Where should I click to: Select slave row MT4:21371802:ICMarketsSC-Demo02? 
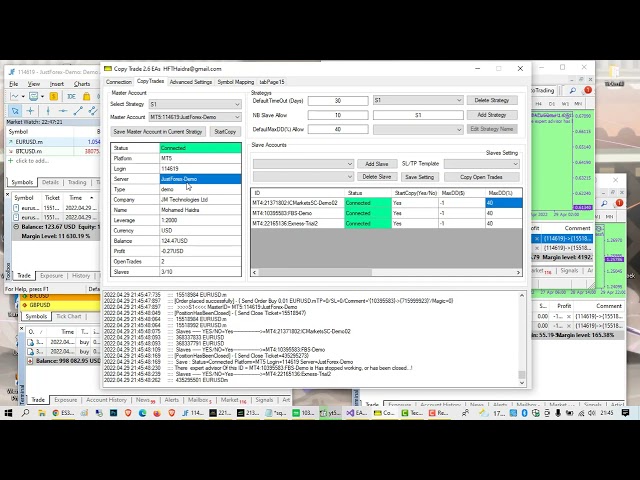(x=387, y=203)
